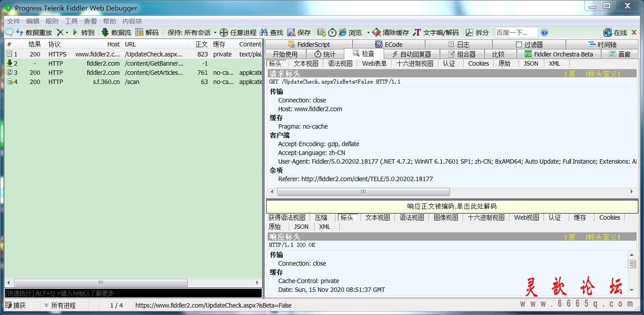Switch to the 组合器 composer tab
This screenshot has width=644, height=315.
point(461,54)
